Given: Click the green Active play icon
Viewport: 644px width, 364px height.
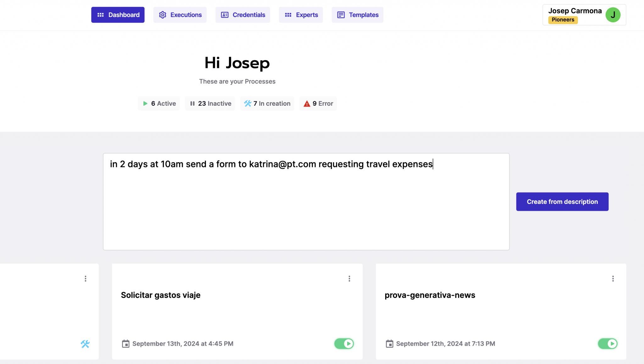Looking at the screenshot, I should (145, 103).
